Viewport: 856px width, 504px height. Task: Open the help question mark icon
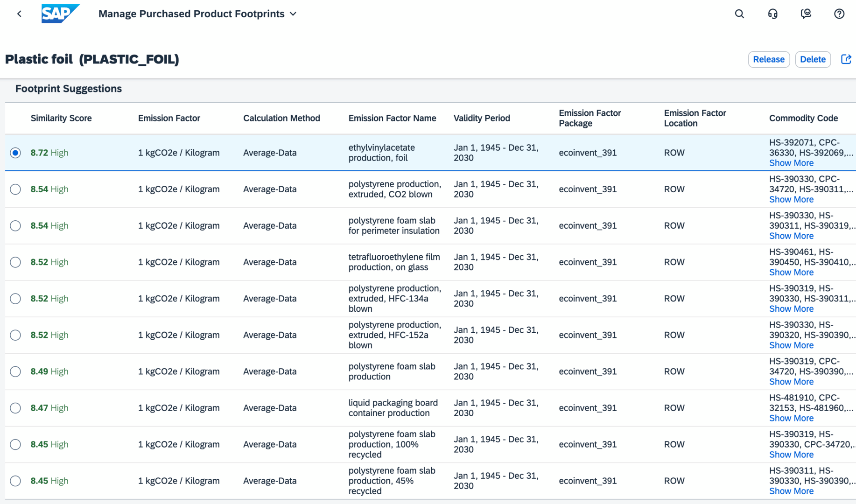pos(839,14)
